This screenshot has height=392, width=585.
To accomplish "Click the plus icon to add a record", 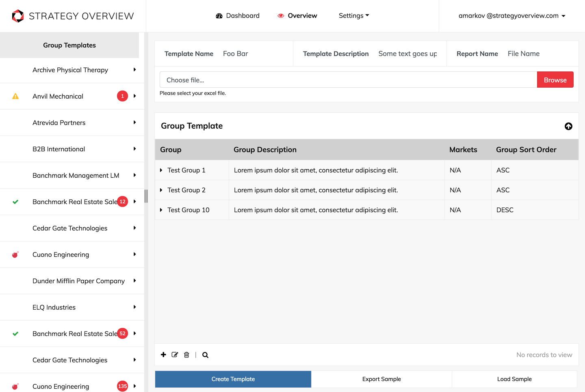I will [x=163, y=355].
